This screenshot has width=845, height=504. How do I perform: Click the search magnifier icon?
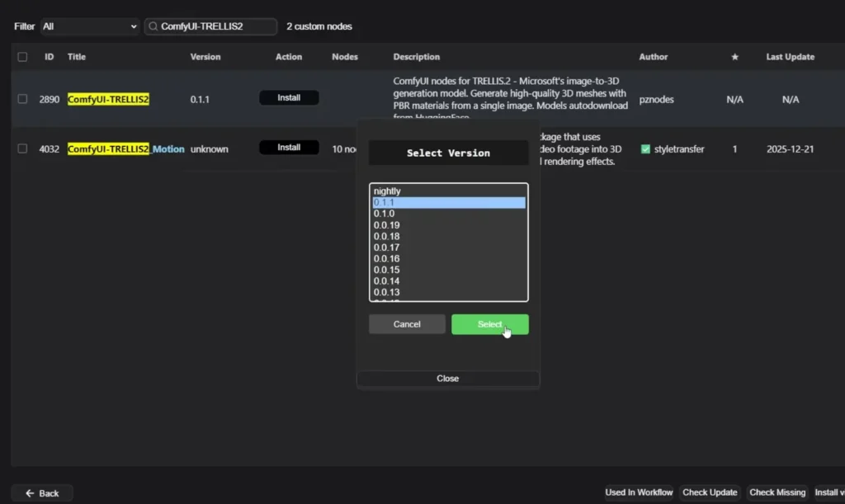tap(153, 26)
